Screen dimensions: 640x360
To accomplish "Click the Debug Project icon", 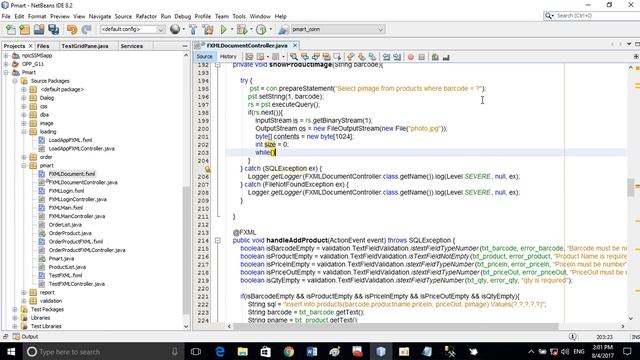I will coord(242,29).
